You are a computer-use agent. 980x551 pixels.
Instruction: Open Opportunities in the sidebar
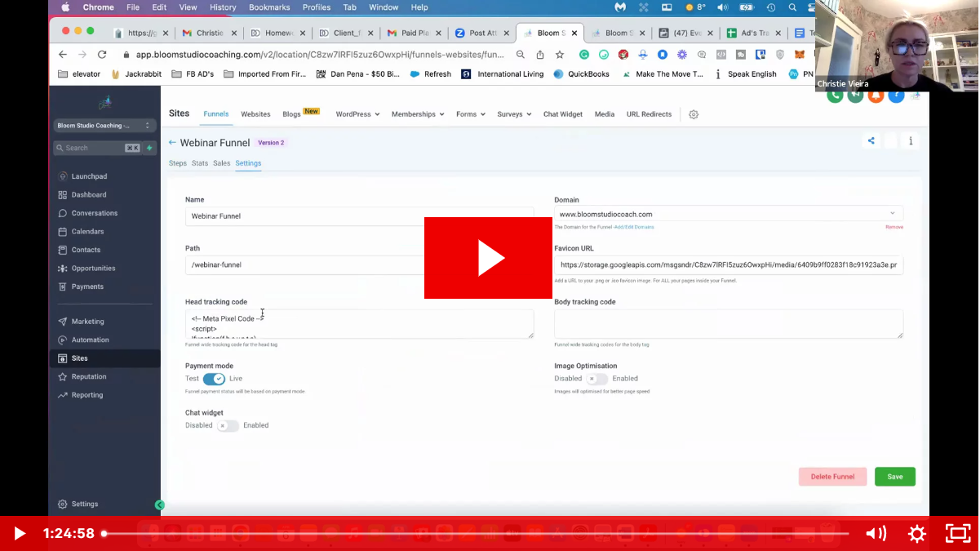93,269
